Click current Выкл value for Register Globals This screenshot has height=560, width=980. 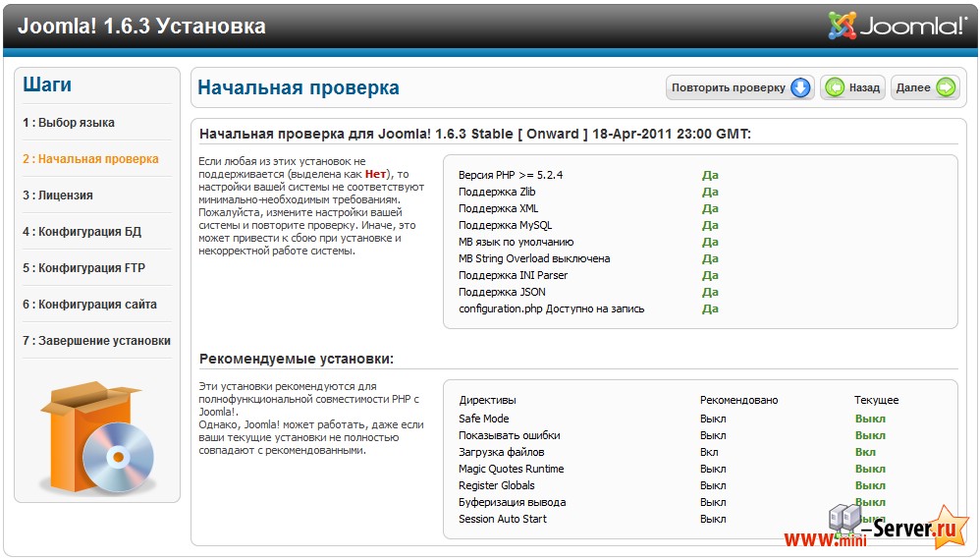(x=870, y=485)
